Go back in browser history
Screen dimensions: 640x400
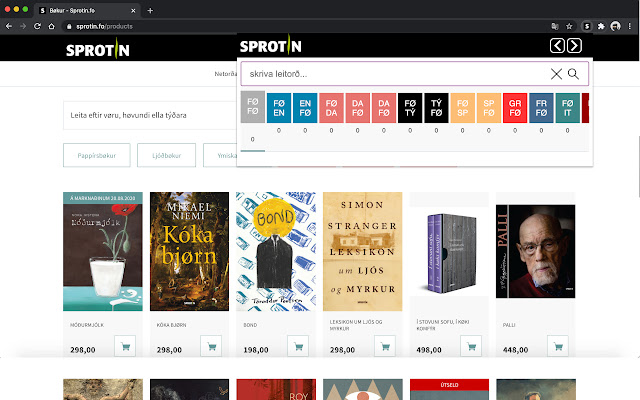(9, 26)
